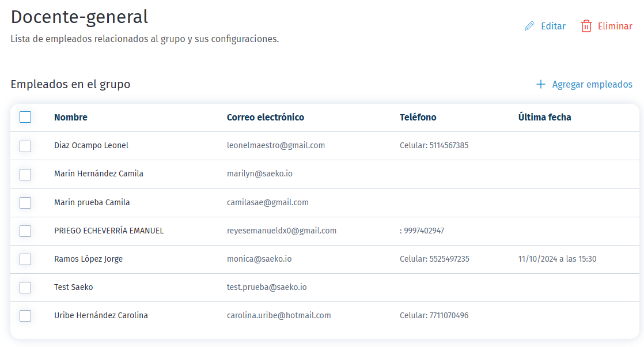Screen dimensions: 644x347
Task: Check the select-all checkbox in table header
Action: pyautogui.click(x=25, y=117)
